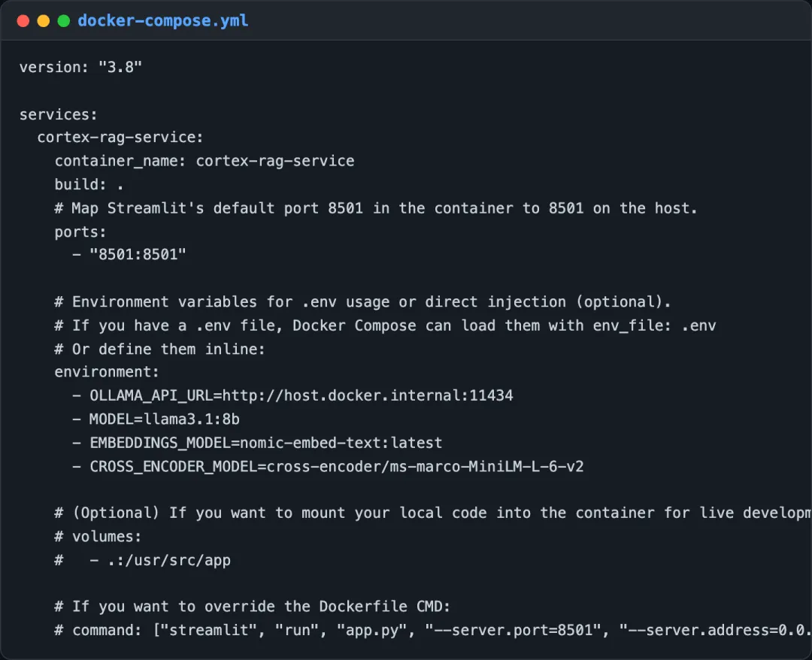This screenshot has width=812, height=660.
Task: Select the docker-compose.yml file title
Action: pos(162,21)
